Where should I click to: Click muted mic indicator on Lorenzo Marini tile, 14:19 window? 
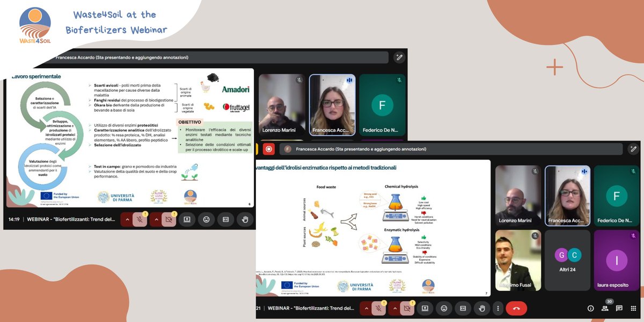coord(299,80)
